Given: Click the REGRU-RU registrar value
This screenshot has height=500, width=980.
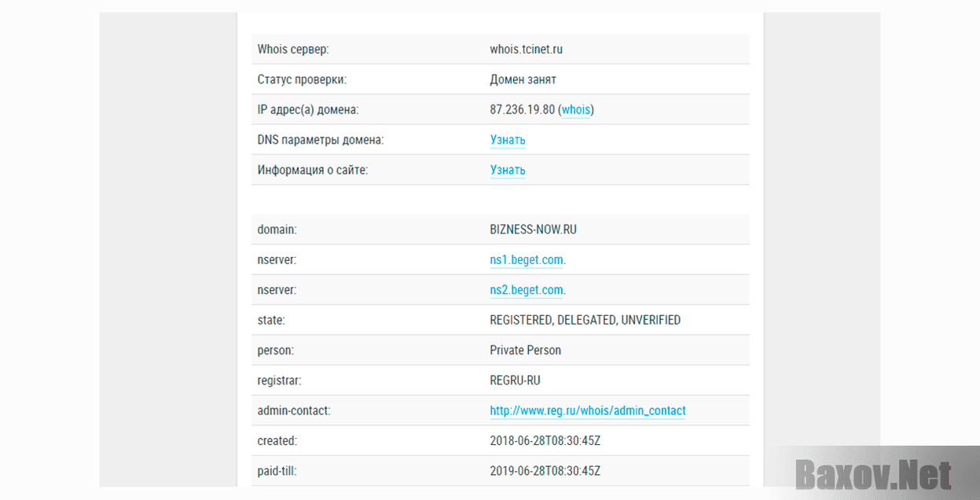Looking at the screenshot, I should [x=515, y=381].
